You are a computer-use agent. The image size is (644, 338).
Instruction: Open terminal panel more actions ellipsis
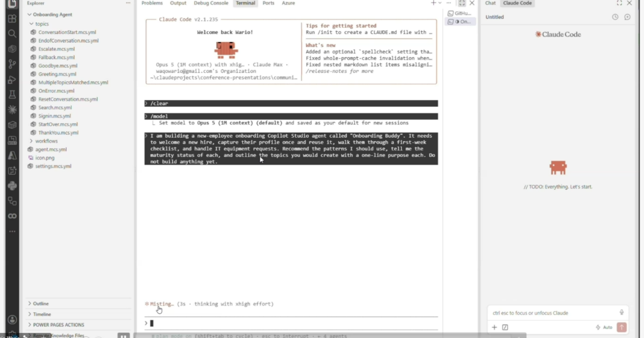pos(448,3)
